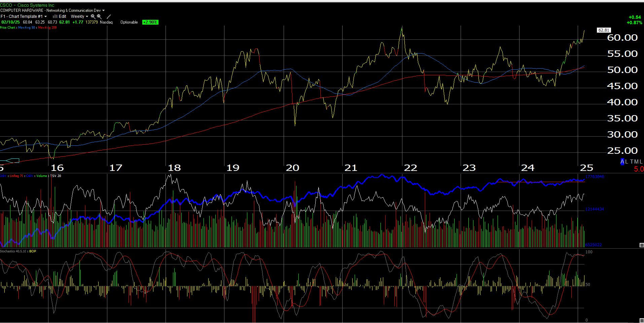The height and width of the screenshot is (323, 644).
Task: Click the red LinReg 75 indicator label
Action: [x=16, y=176]
